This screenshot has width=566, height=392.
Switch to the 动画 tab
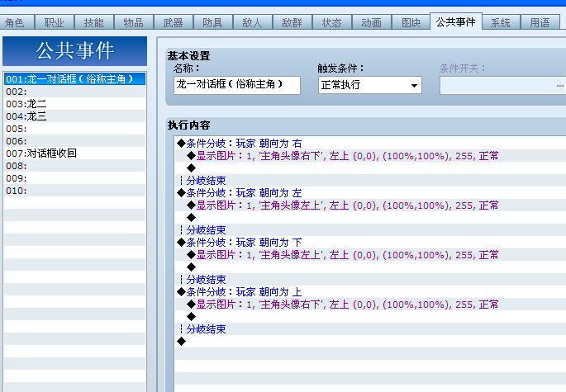(372, 23)
